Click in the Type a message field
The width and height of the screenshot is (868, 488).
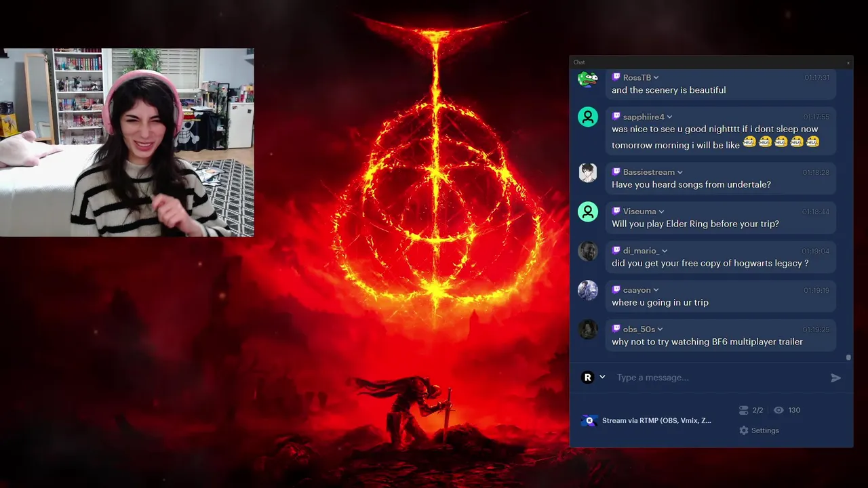click(x=719, y=378)
